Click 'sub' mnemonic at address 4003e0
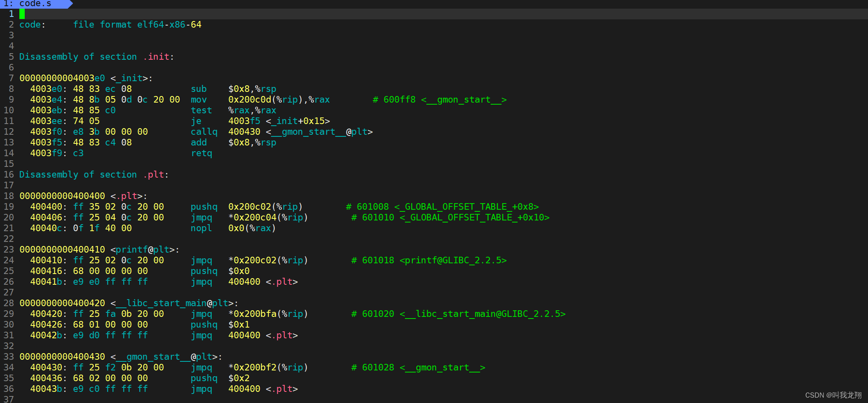868x403 pixels. (199, 89)
